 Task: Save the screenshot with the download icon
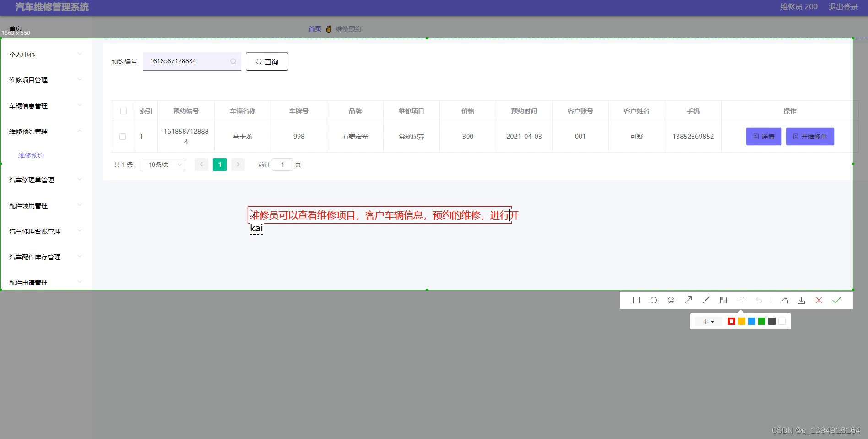pyautogui.click(x=801, y=300)
